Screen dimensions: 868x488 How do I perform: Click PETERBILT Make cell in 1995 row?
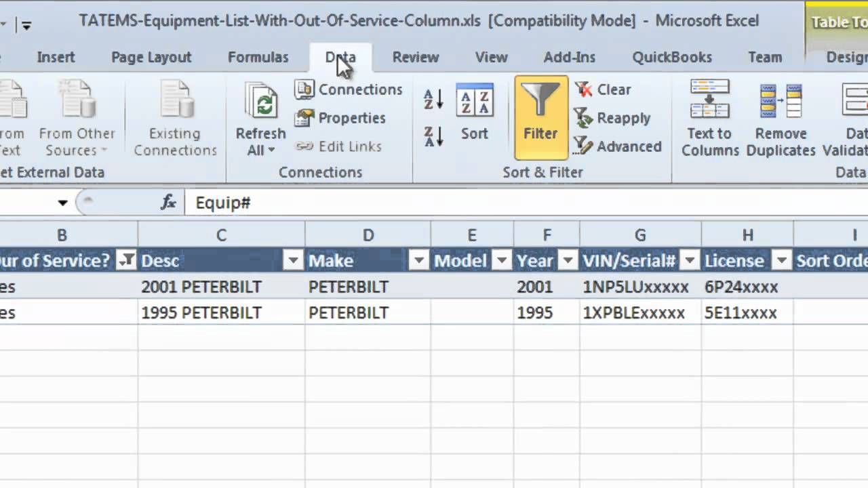point(368,312)
